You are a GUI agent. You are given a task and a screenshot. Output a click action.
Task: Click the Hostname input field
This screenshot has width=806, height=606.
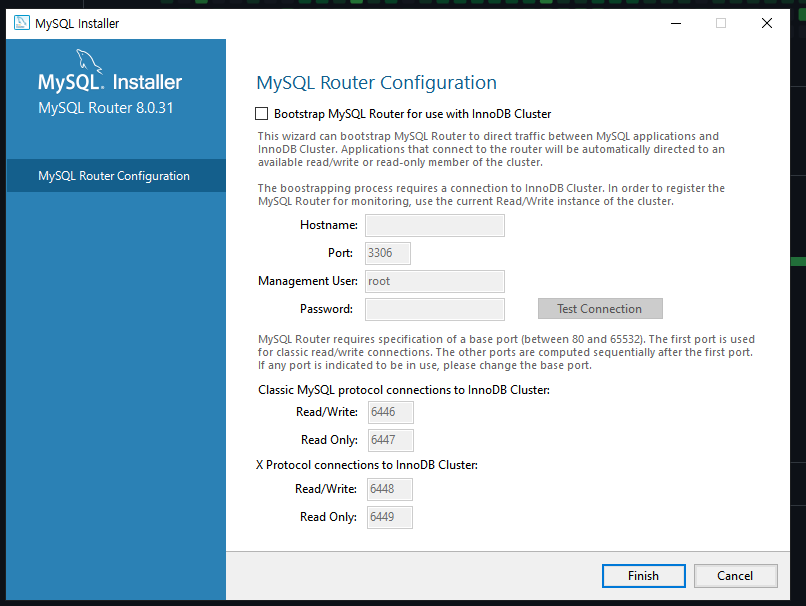click(435, 226)
